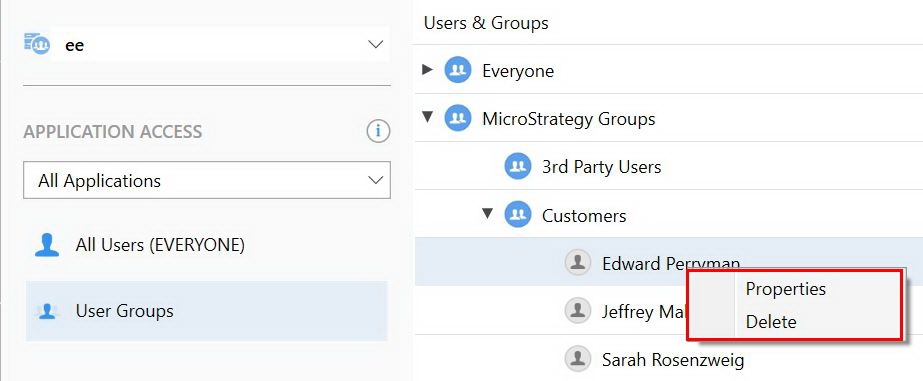Click the Customers group icon
923x381 pixels.
[518, 215]
